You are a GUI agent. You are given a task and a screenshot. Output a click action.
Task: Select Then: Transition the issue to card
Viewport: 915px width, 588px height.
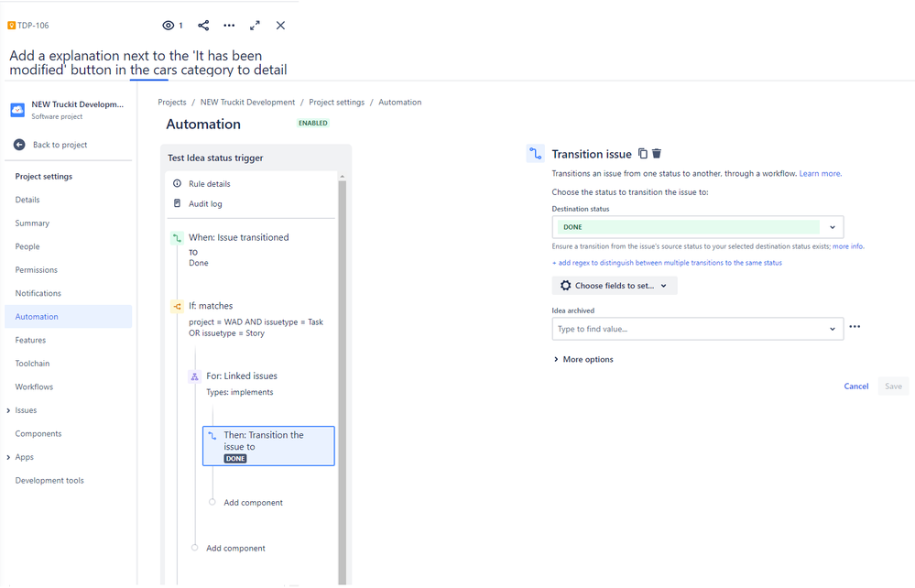pos(268,446)
